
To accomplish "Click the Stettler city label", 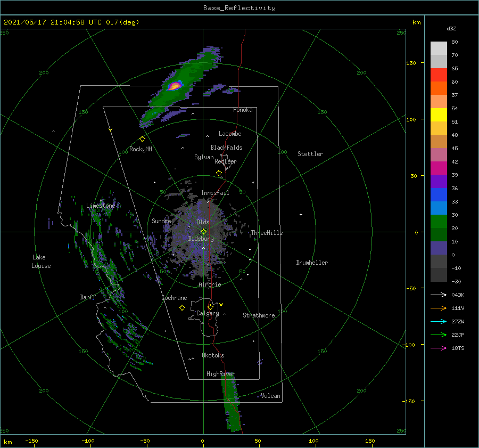I will point(310,154).
